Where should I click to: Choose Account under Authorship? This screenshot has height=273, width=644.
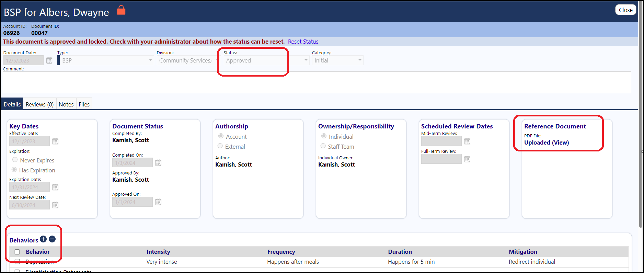[221, 136]
